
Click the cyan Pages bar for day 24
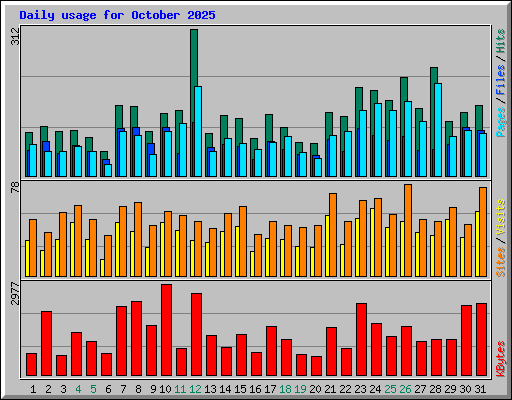tap(378, 140)
